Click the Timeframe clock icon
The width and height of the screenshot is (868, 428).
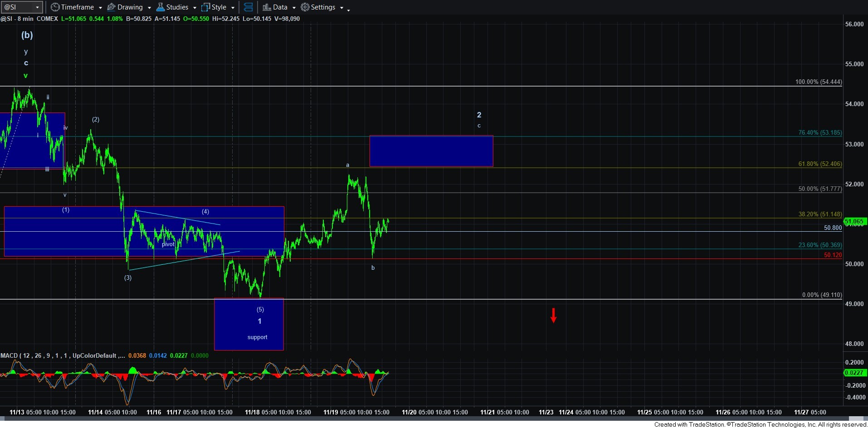pyautogui.click(x=55, y=7)
